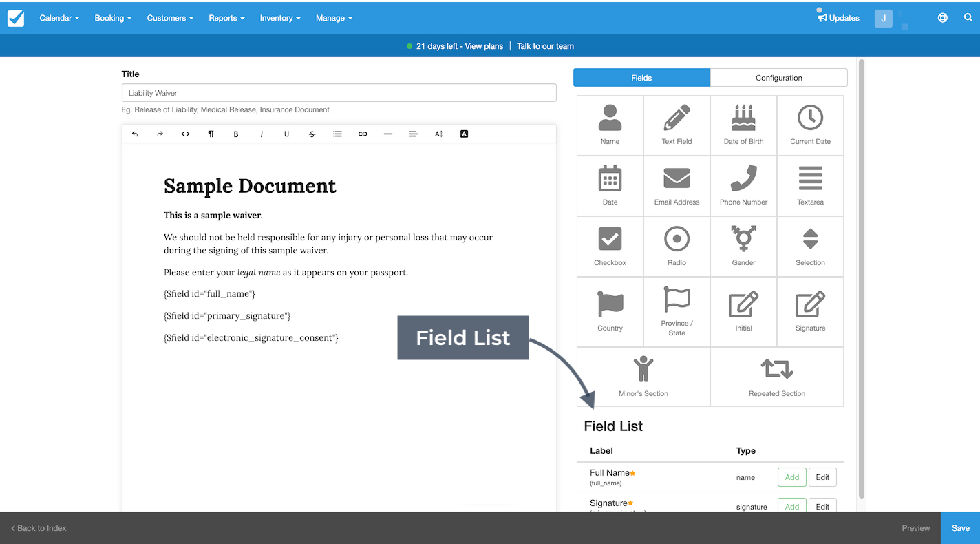
Task: Insert a horizontal line
Action: click(388, 134)
